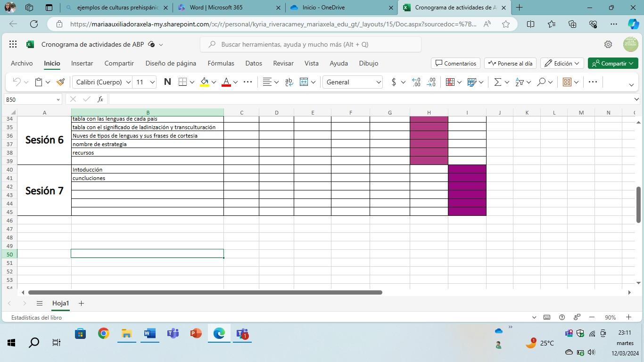The height and width of the screenshot is (362, 644).
Task: Click the format as table icon
Action: pyautogui.click(x=471, y=82)
